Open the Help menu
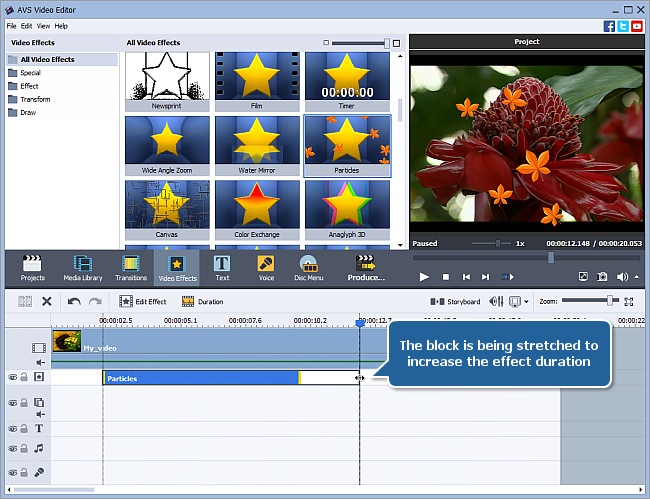The height and width of the screenshot is (499, 650). [x=61, y=26]
